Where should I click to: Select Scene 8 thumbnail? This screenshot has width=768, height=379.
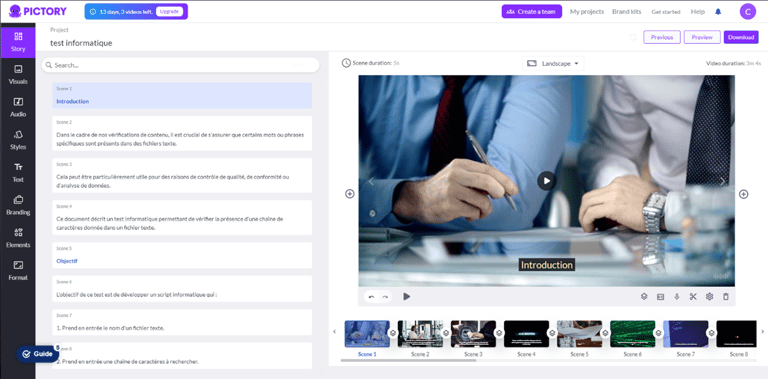(x=737, y=334)
